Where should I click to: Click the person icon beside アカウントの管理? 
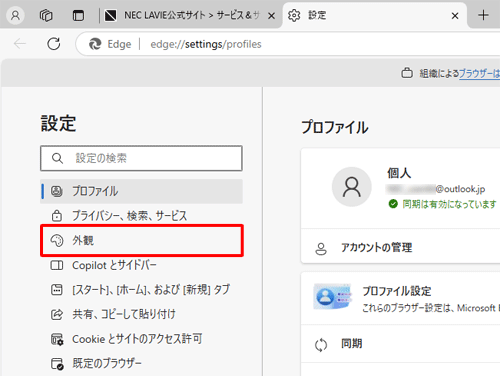(321, 248)
